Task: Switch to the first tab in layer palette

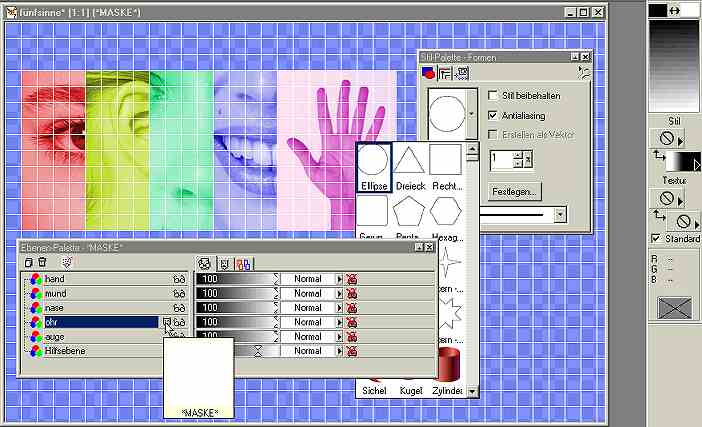Action: click(205, 263)
